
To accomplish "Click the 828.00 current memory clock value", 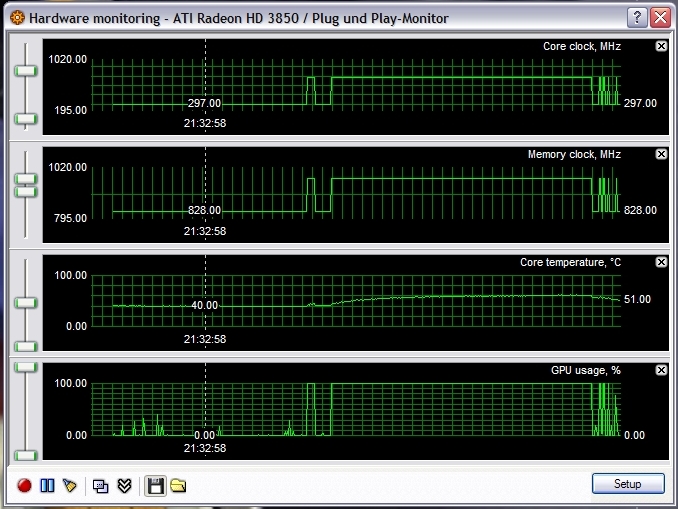I will tap(640, 210).
